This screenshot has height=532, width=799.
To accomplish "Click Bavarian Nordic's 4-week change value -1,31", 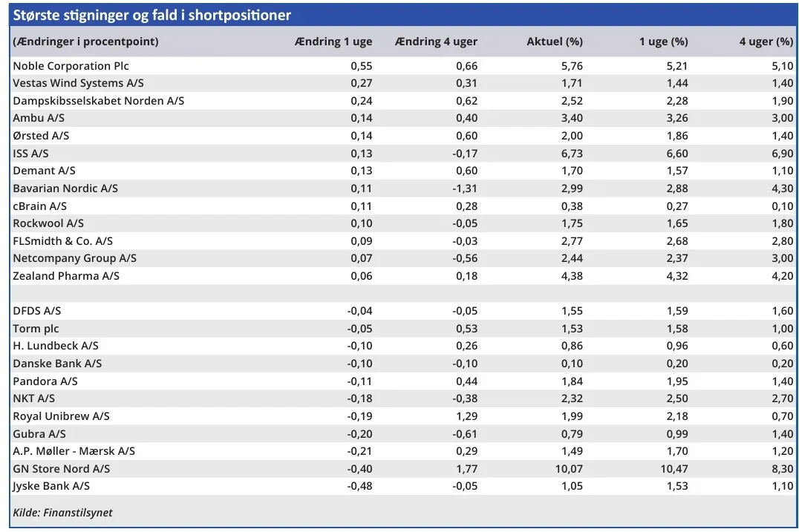I will pyautogui.click(x=465, y=188).
